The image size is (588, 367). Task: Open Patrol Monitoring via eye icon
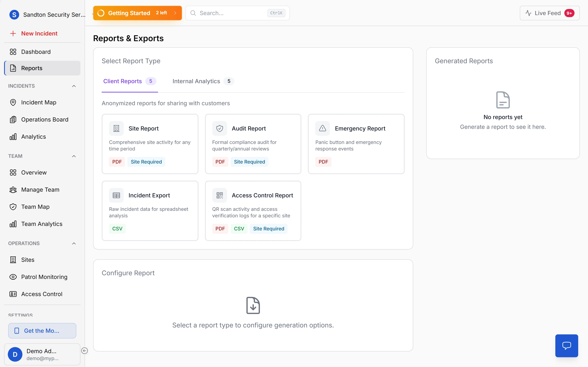[x=13, y=277]
